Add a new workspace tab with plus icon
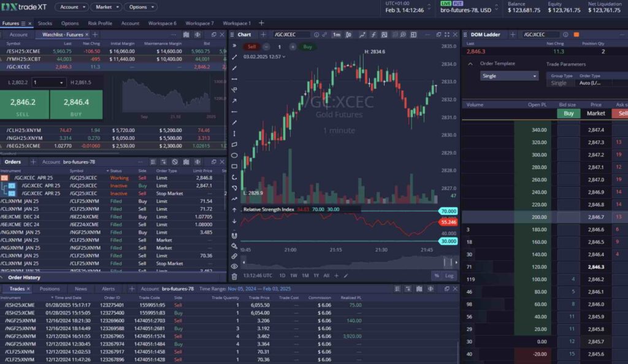 click(261, 23)
